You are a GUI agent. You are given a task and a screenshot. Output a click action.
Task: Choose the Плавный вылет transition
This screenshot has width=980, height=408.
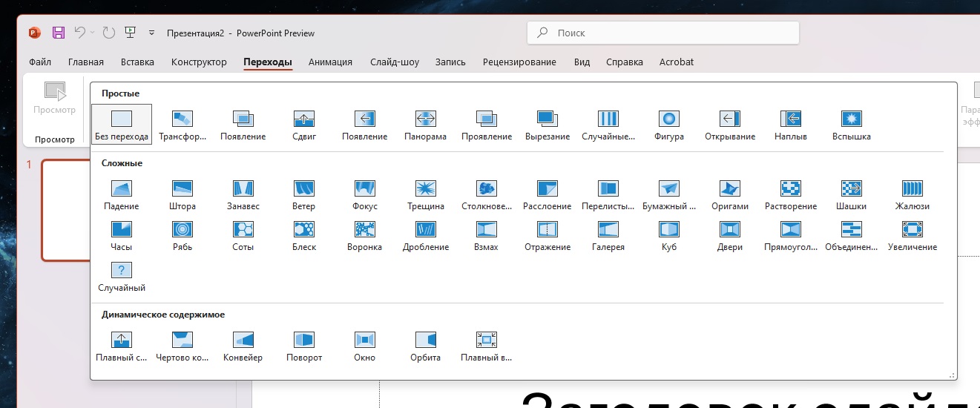point(487,346)
